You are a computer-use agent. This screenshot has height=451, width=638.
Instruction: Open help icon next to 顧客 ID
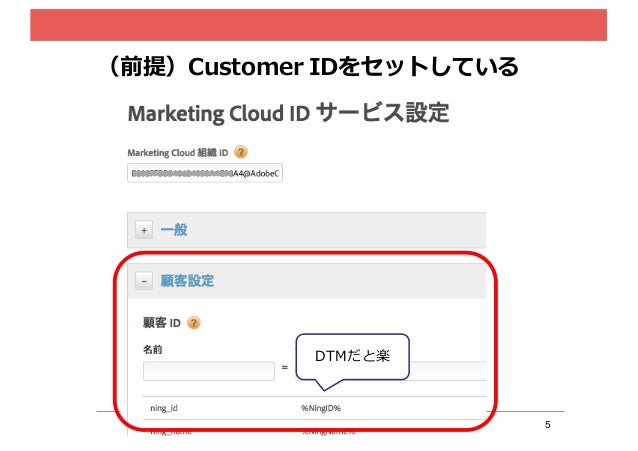click(x=194, y=323)
